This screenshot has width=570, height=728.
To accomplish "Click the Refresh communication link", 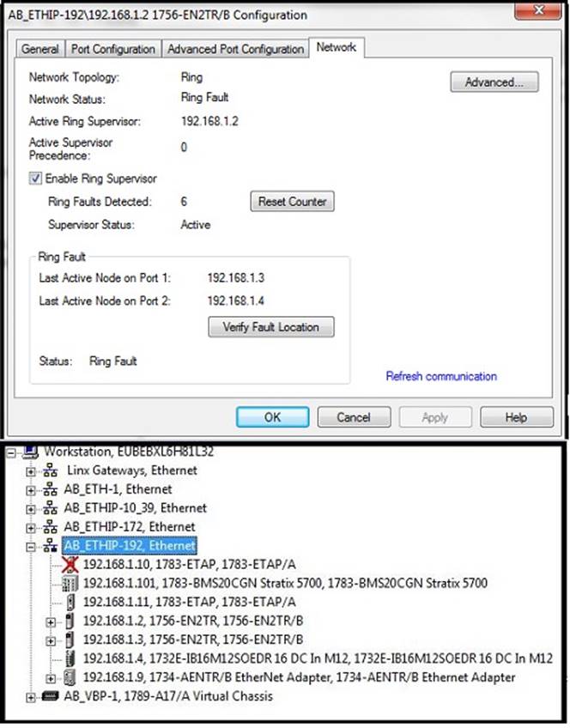I will click(441, 376).
